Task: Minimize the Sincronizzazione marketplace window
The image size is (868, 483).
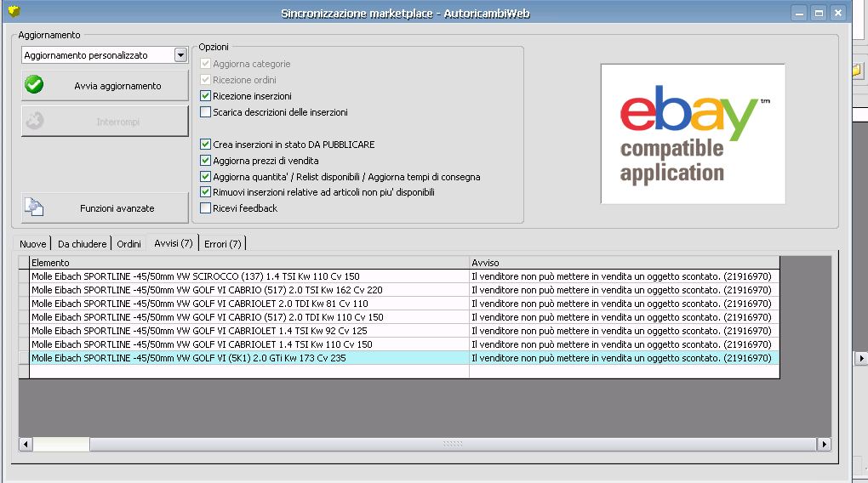Action: pos(799,13)
